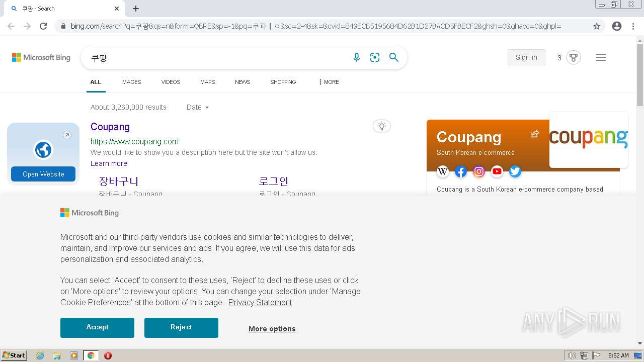The width and height of the screenshot is (644, 362).
Task: Switch to the SHOPPING tab
Action: [283, 82]
